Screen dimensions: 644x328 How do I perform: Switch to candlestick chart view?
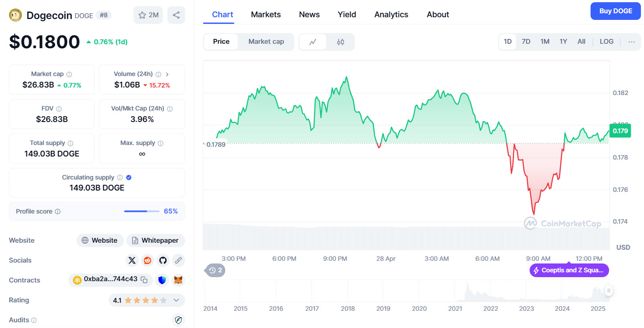coord(340,42)
